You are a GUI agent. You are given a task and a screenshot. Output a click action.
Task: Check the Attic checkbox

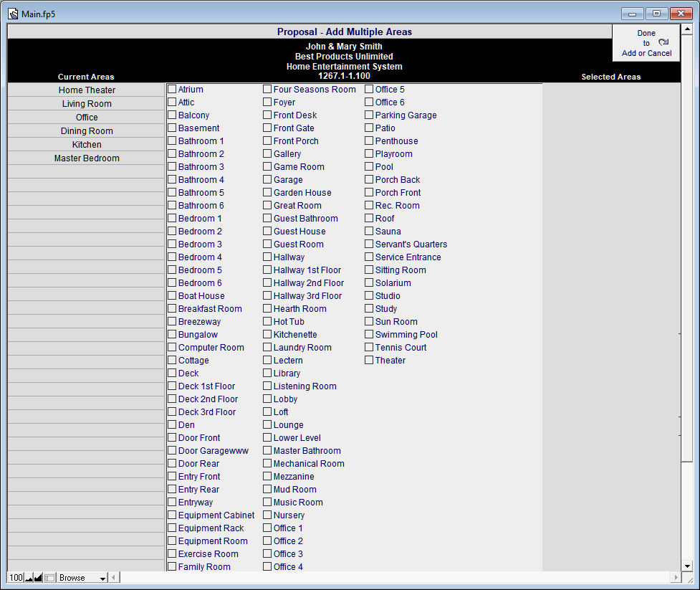pyautogui.click(x=172, y=102)
